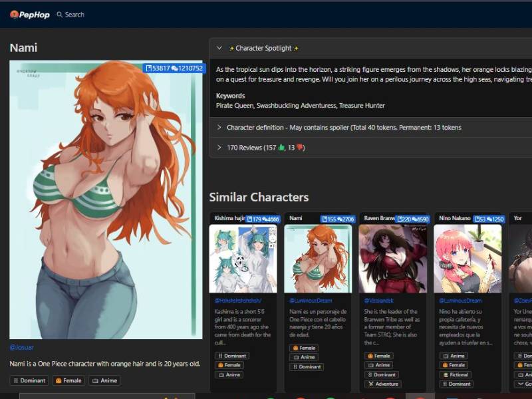Image resolution: width=532 pixels, height=399 pixels.
Task: Expand the 170 Reviews section
Action: tap(219, 148)
